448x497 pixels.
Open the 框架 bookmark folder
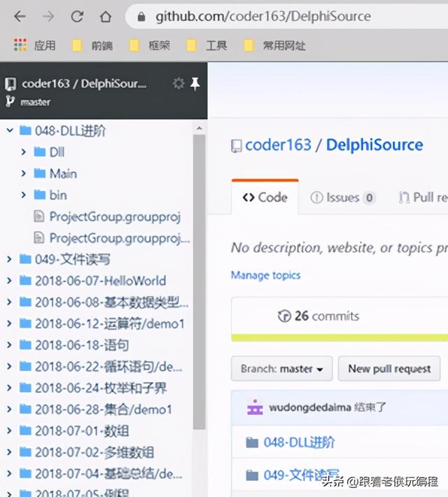[150, 45]
